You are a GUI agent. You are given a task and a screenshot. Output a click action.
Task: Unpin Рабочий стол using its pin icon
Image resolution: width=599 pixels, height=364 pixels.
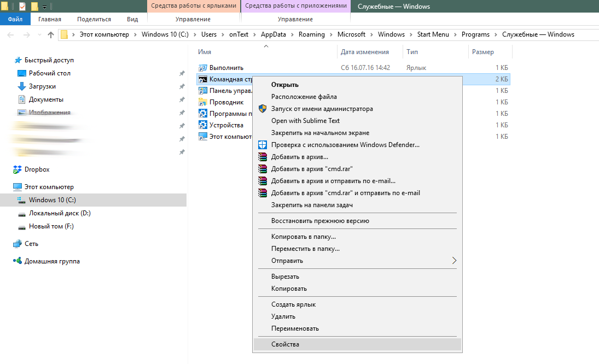point(182,73)
